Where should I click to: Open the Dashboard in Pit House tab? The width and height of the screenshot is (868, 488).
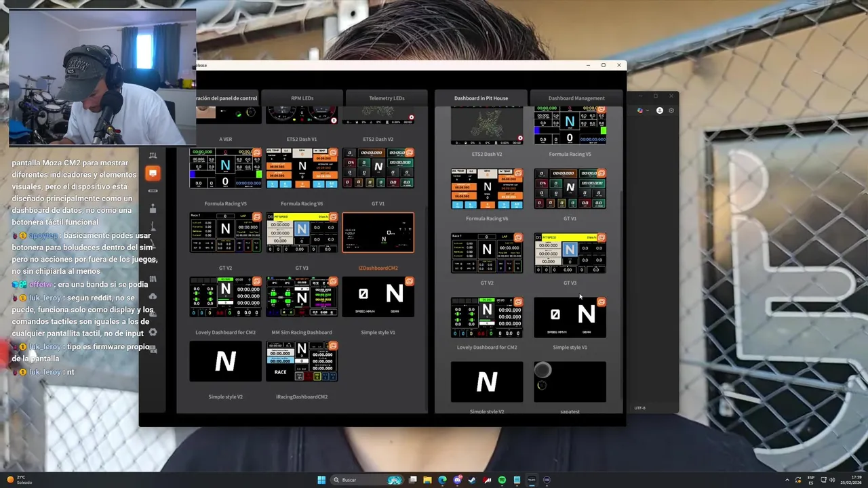(x=481, y=98)
